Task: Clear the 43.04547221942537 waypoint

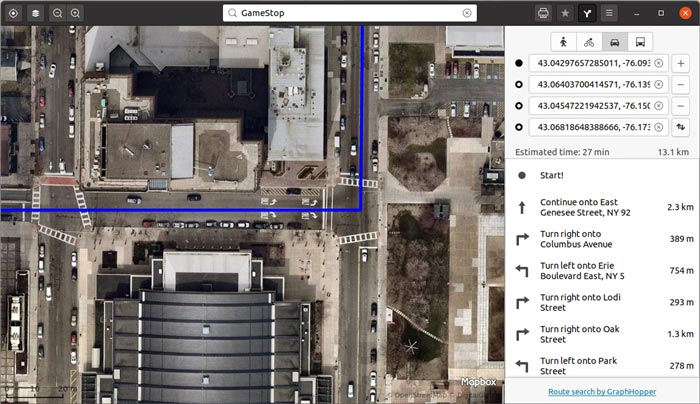Action: [658, 106]
